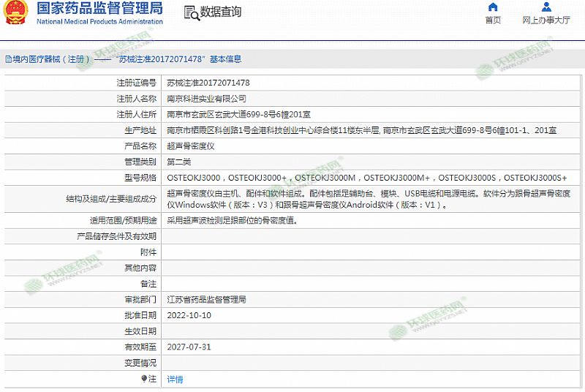Click the 第二类 management category value
This screenshot has width=585, height=392.
coord(178,161)
